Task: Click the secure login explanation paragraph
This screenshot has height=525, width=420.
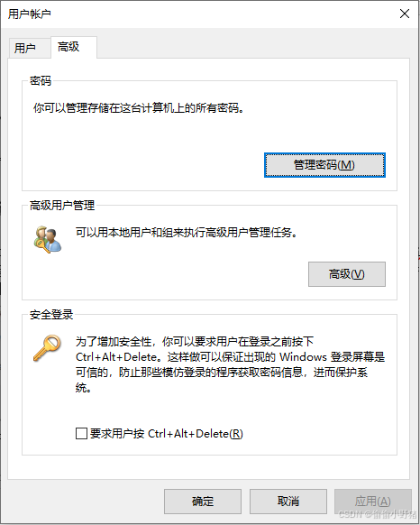Action: pyautogui.click(x=230, y=364)
